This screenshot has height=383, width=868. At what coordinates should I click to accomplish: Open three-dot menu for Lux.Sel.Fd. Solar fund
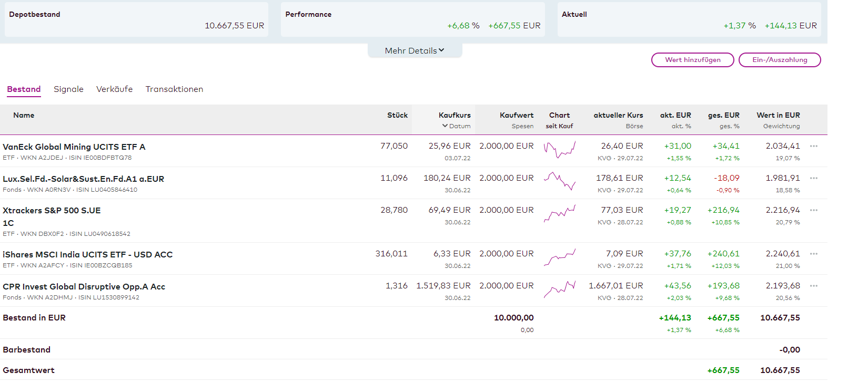(x=813, y=178)
